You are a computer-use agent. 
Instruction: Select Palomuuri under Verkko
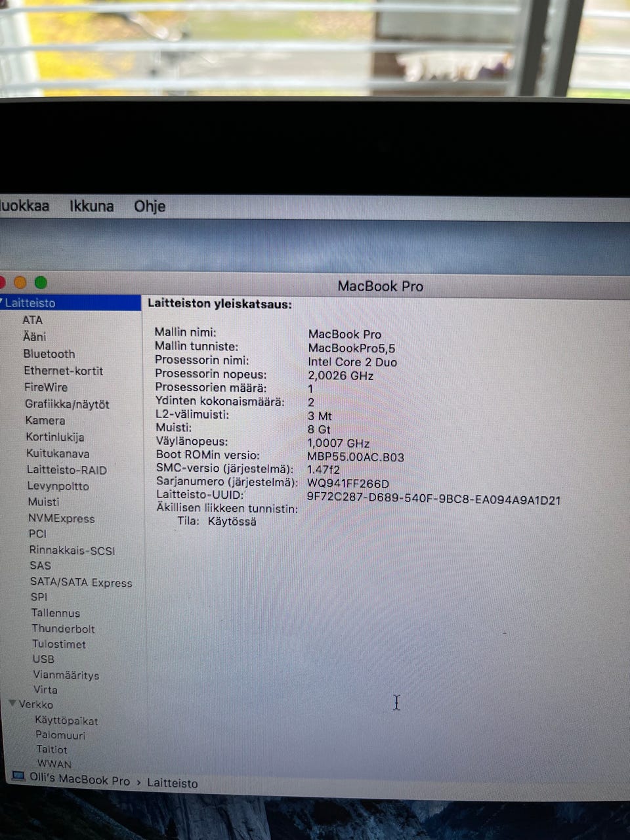pyautogui.click(x=60, y=735)
